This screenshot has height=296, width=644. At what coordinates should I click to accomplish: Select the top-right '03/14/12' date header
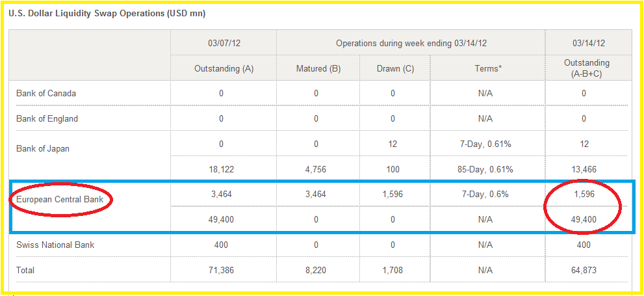(589, 43)
